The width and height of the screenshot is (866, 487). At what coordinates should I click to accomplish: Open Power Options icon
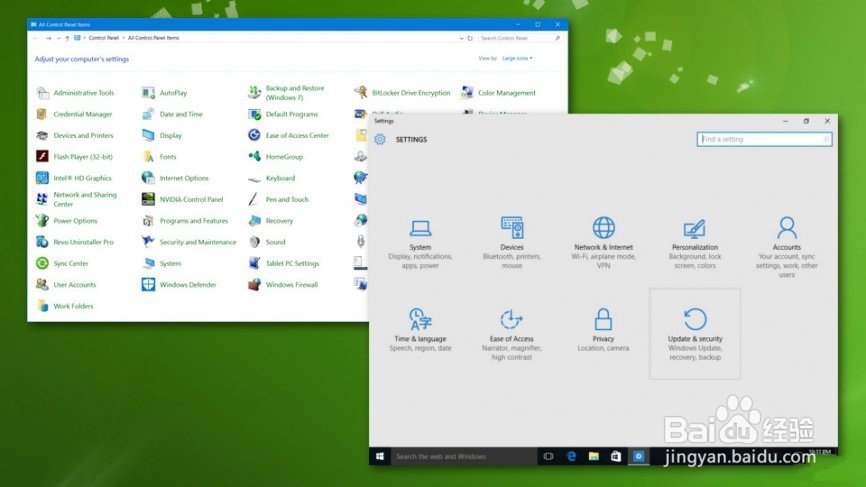[43, 221]
